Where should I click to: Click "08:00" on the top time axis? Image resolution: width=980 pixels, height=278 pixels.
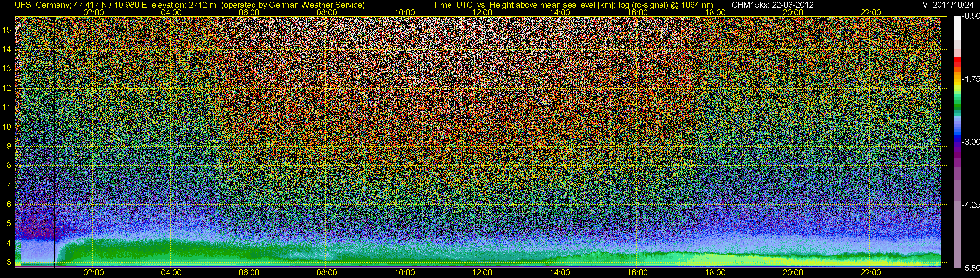tap(327, 12)
